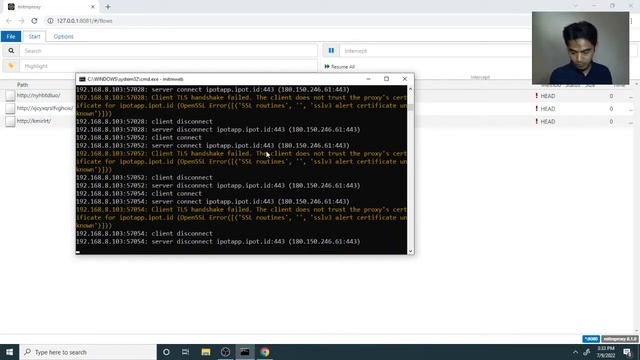
Task: Open the File menu in mitmweb
Action: pyautogui.click(x=11, y=36)
